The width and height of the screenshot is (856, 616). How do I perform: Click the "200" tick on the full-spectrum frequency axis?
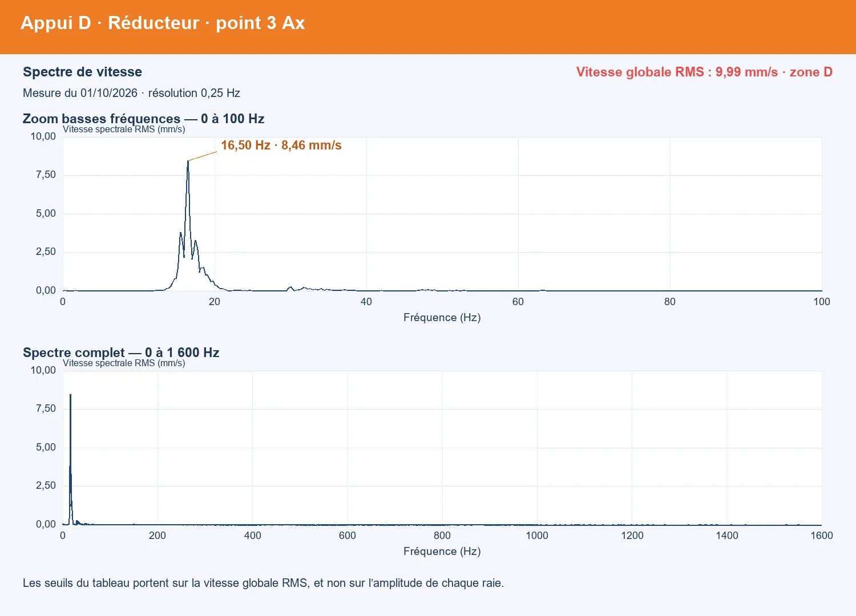tap(158, 536)
